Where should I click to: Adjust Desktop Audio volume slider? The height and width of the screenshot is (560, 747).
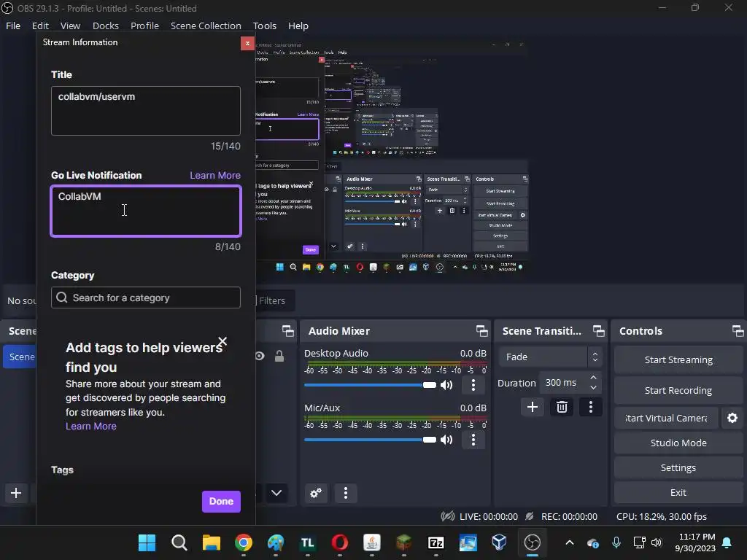pos(370,385)
